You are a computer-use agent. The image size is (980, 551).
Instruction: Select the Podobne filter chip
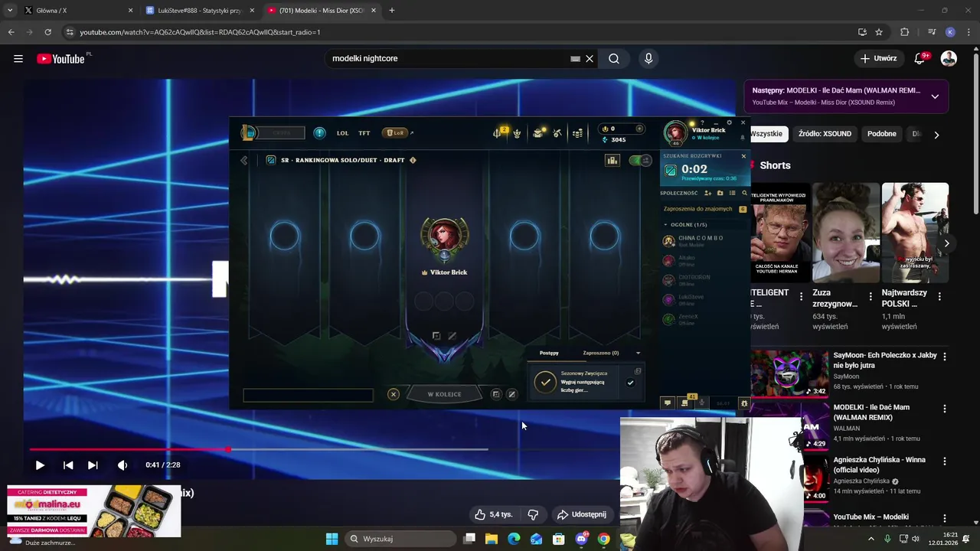point(881,134)
